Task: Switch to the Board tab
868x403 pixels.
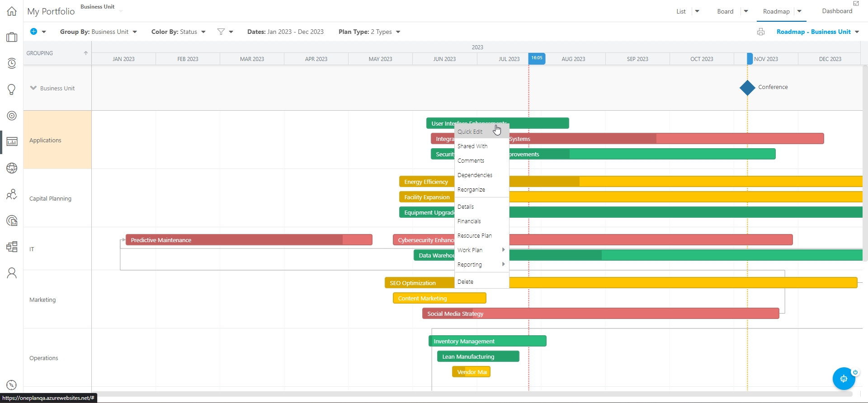Action: pos(725,11)
